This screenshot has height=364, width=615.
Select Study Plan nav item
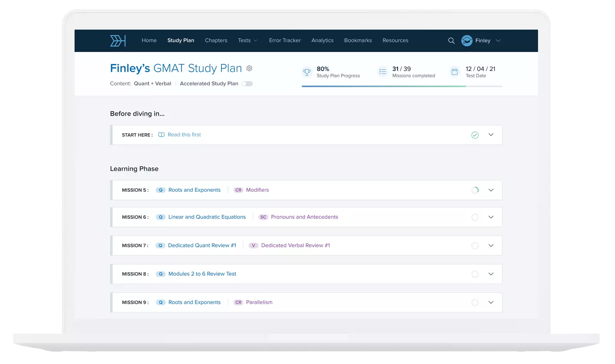pyautogui.click(x=181, y=41)
